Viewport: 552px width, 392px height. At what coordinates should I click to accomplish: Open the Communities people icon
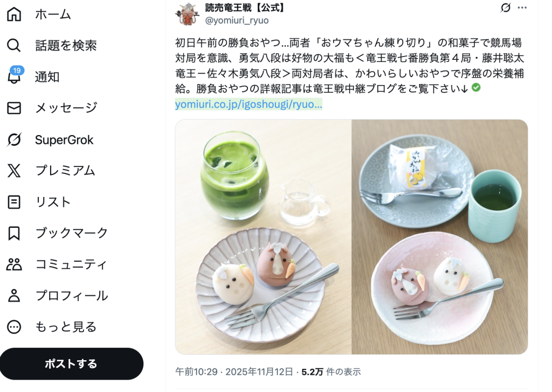coord(14,264)
